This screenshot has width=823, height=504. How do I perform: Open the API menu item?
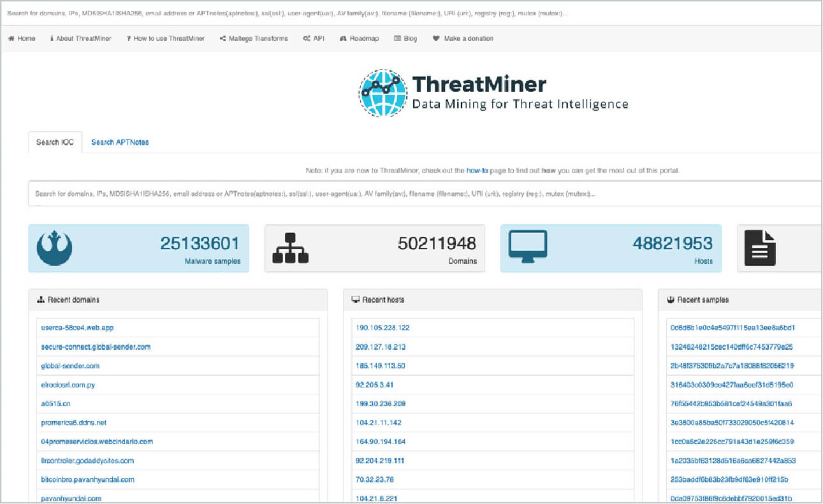314,38
